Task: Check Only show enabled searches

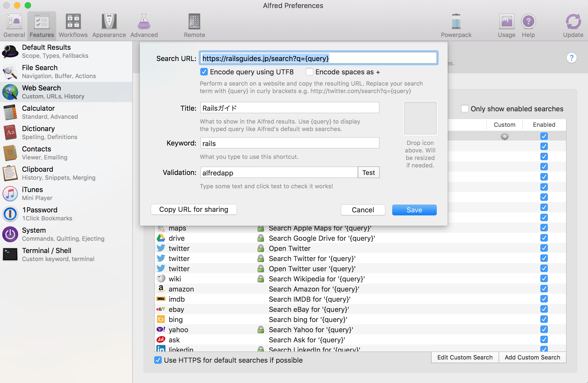Action: tap(465, 109)
